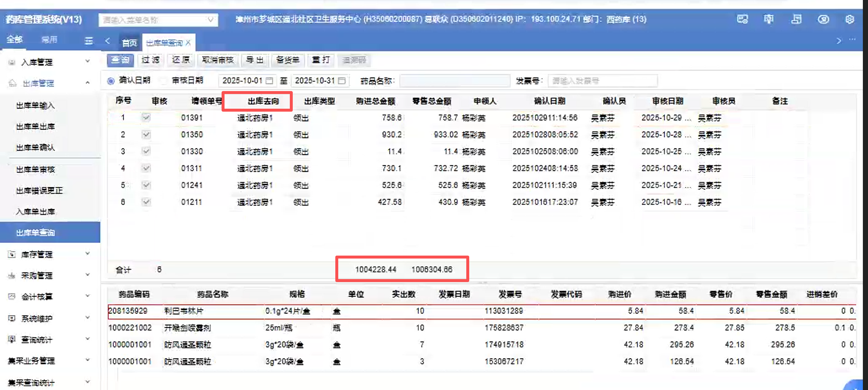This screenshot has width=868, height=390.
Task: Select 防风通圣颗粒 row with invoice 174915718
Action: point(482,344)
